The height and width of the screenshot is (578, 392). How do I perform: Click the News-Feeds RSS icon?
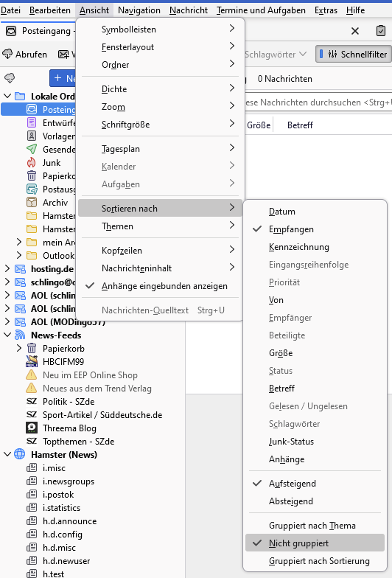pos(20,335)
